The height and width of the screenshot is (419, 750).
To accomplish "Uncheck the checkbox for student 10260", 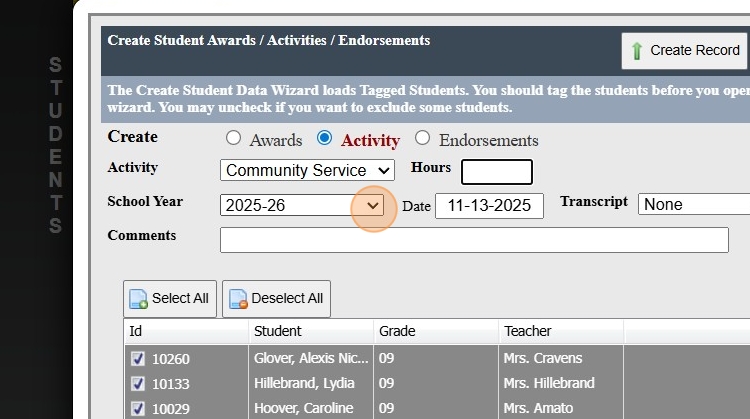I will pyautogui.click(x=138, y=359).
